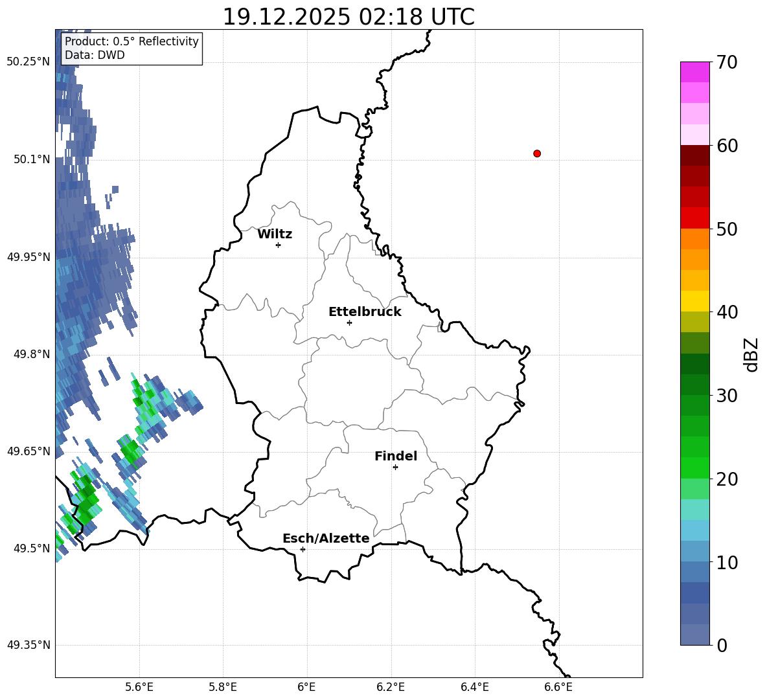Viewport: 767px width, 700px height.
Task: Pick the grey-blue swatch just above 0
Action: coord(694,635)
